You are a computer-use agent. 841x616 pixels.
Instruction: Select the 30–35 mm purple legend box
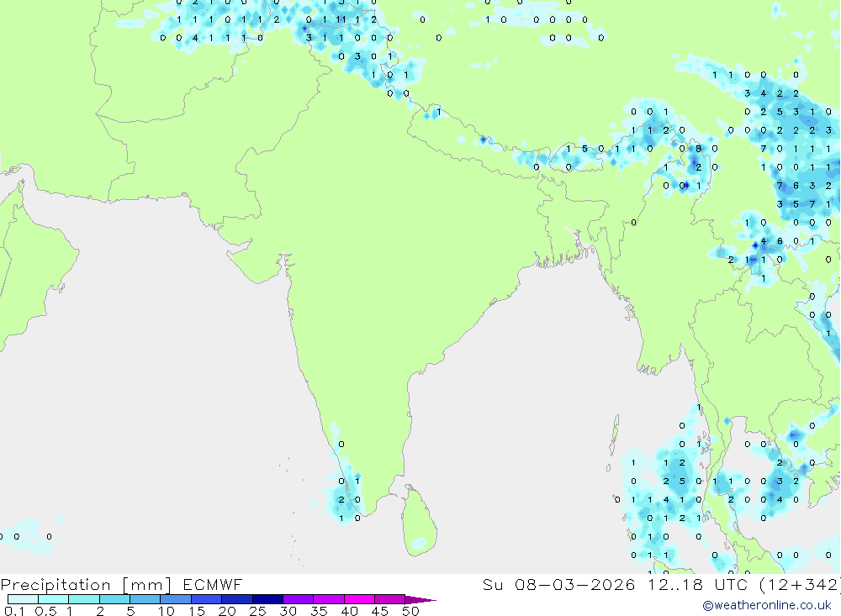pos(298,599)
